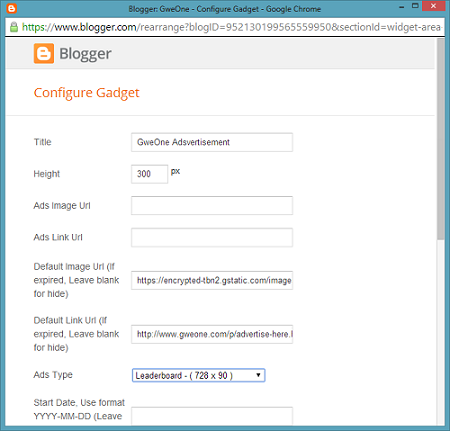Close the Configure Gadget window
The image size is (450, 431).
point(433,6)
